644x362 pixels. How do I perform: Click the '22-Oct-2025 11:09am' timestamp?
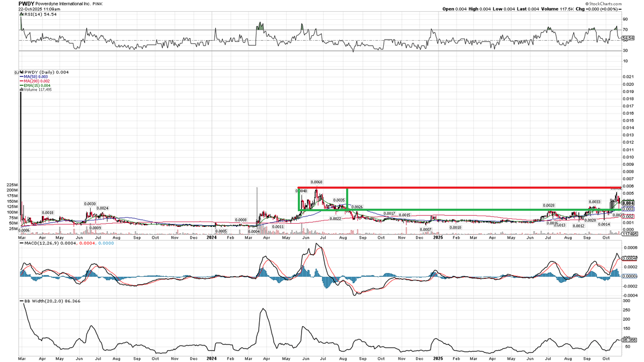click(40, 9)
